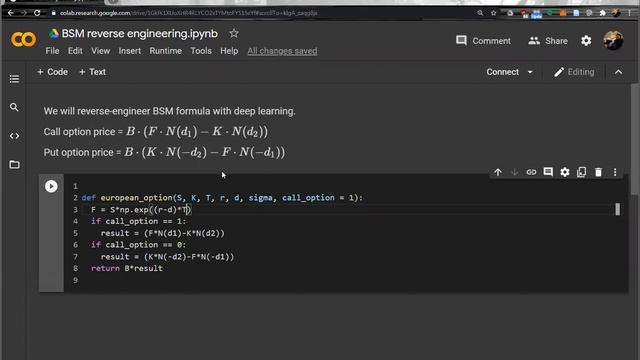Click the browser zoom magnifier icon
This screenshot has width=640, height=360.
click(480, 13)
